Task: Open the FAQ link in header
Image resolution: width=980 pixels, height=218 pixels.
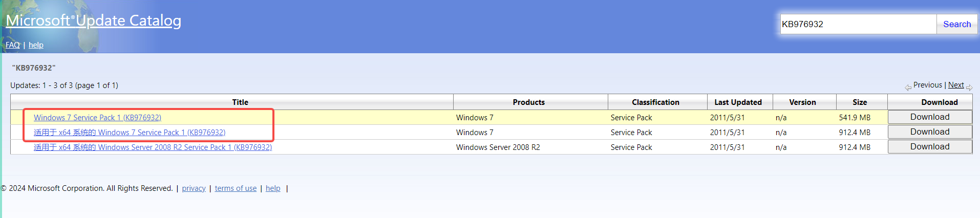Action: [x=13, y=45]
